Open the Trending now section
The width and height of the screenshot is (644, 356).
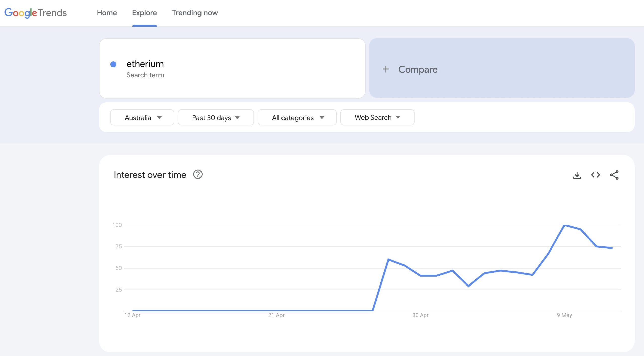[195, 13]
